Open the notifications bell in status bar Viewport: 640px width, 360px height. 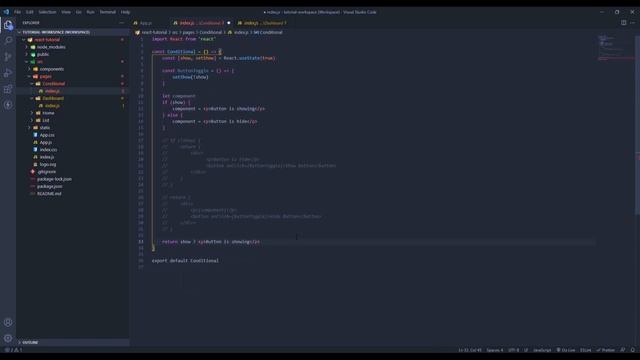tap(633, 350)
